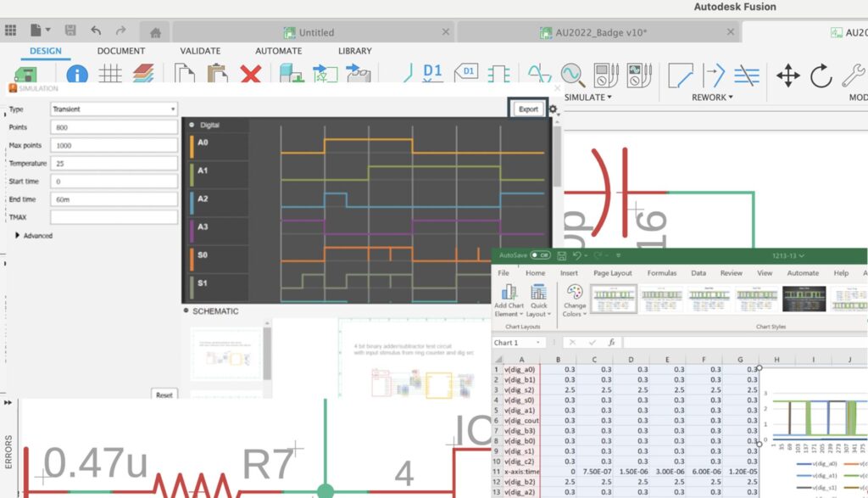The image size is (868, 498).
Task: Toggle the SCHEMATIC section bullet
Action: 186,311
